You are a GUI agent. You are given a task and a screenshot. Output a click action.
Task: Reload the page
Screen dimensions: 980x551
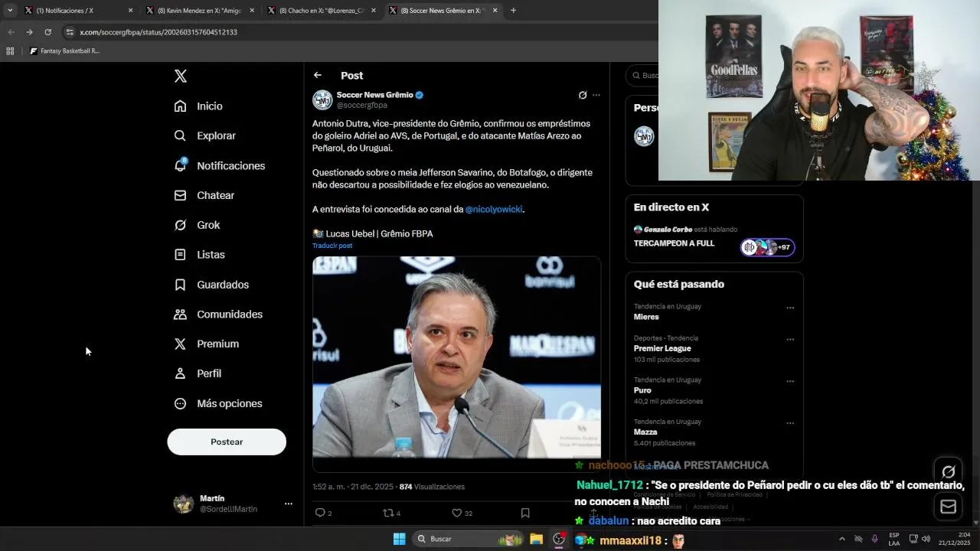pos(47,32)
